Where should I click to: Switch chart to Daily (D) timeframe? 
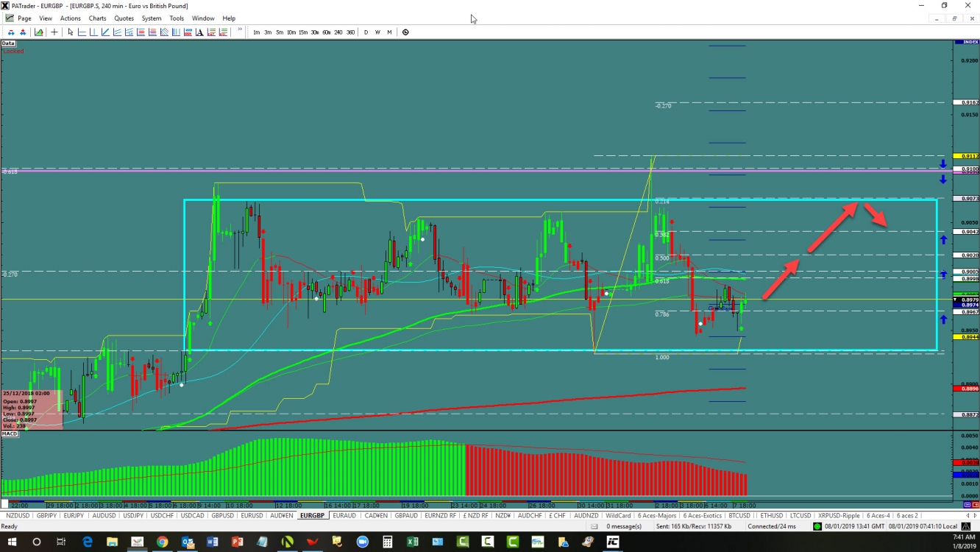[366, 32]
